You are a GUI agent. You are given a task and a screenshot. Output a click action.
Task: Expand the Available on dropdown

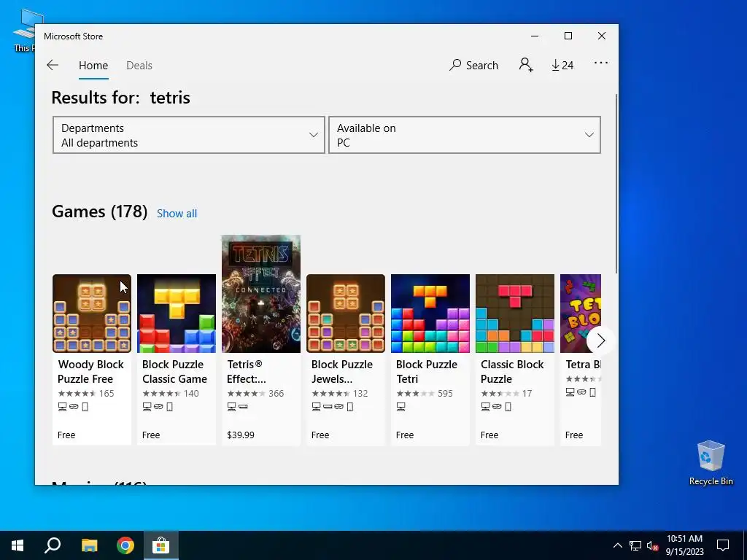pos(465,135)
